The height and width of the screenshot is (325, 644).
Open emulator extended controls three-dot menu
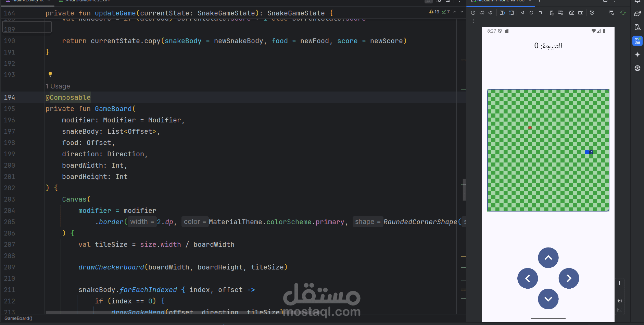(473, 21)
